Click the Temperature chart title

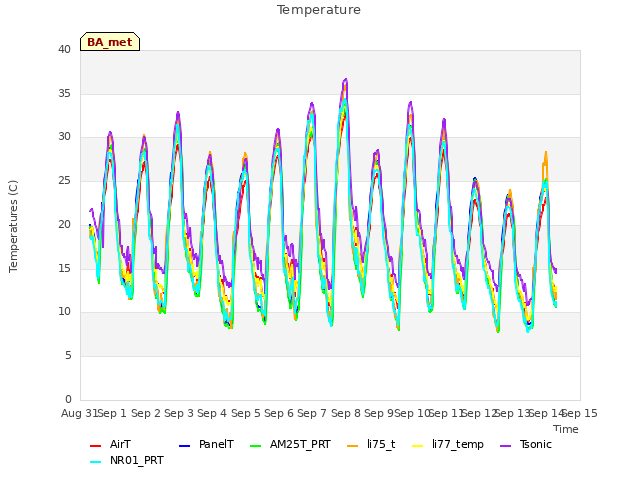(x=319, y=10)
